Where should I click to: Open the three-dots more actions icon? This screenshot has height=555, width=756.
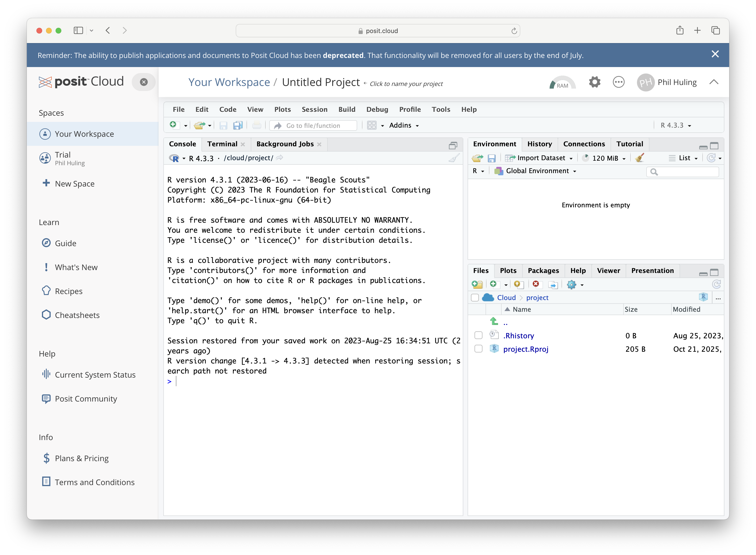pos(619,82)
